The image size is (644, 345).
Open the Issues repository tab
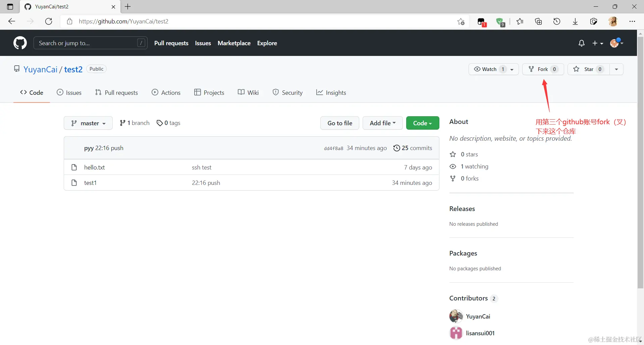[x=69, y=92]
